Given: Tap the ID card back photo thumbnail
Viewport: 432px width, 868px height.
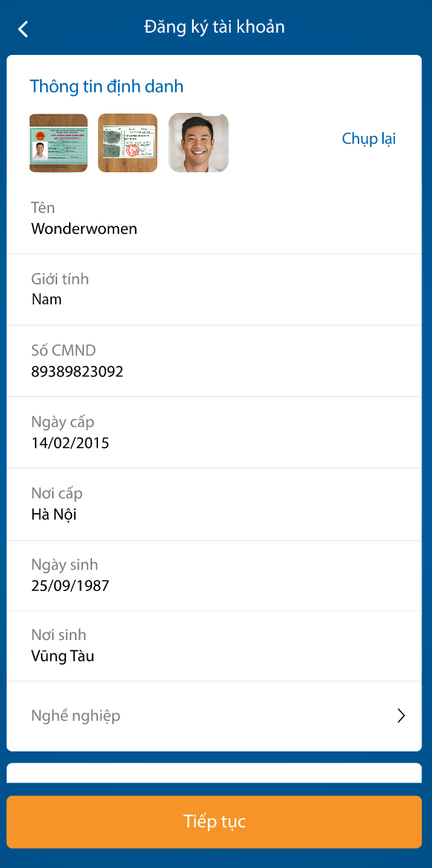Looking at the screenshot, I should coord(127,142).
